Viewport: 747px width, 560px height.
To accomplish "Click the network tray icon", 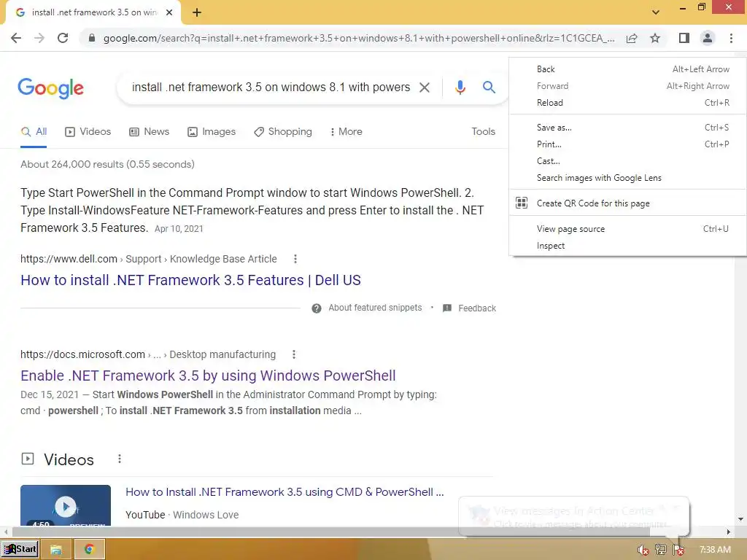I will tap(660, 550).
